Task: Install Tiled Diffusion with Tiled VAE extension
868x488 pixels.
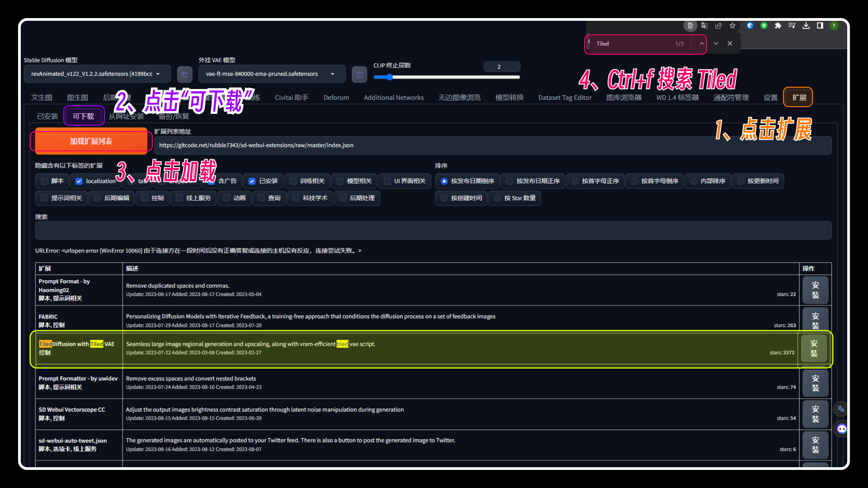Action: 814,348
